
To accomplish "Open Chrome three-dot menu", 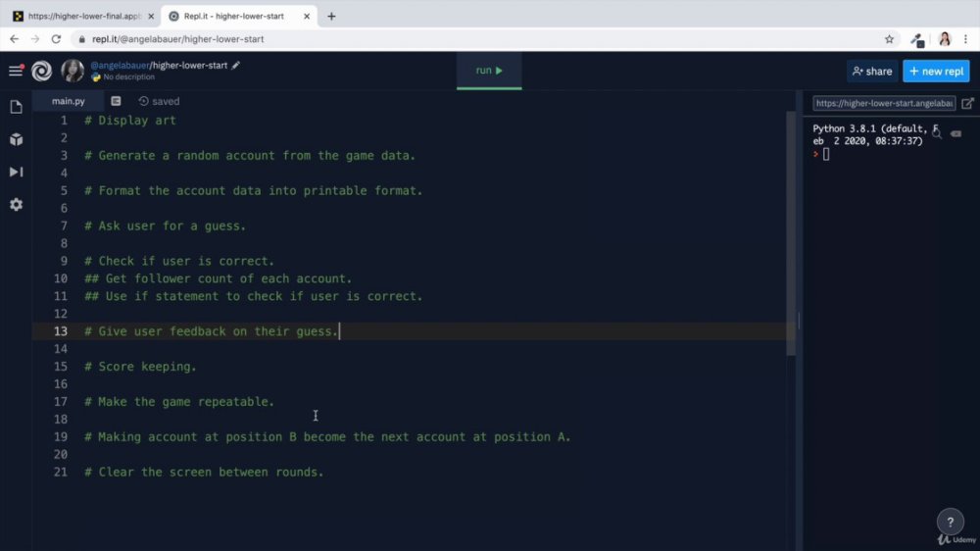I will coord(965,39).
